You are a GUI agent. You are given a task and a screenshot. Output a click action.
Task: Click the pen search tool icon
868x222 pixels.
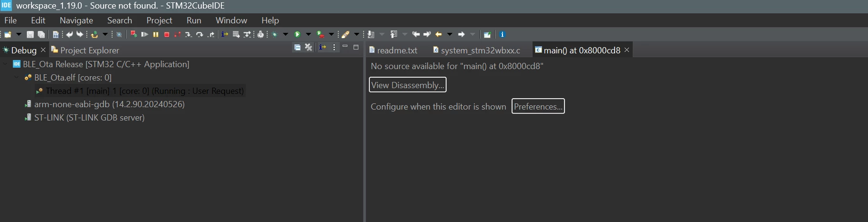(345, 34)
